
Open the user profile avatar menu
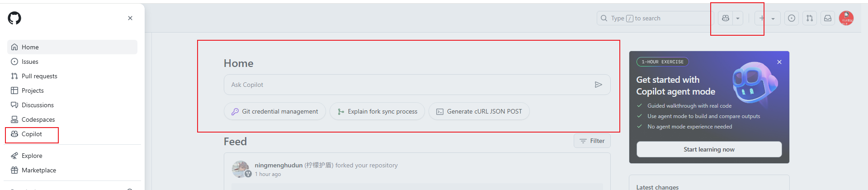point(846,18)
